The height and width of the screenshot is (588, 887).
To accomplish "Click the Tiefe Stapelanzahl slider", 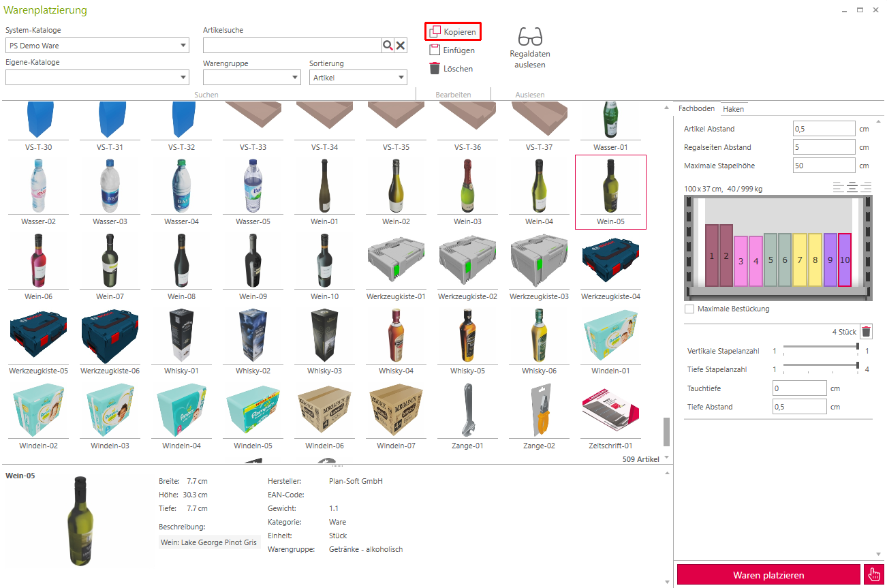I will [x=820, y=369].
